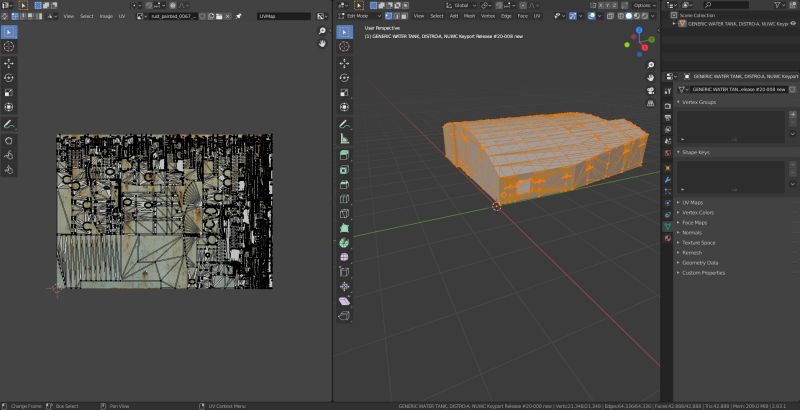Viewport: 800px width, 410px height.
Task: Open the Render properties tab
Action: pyautogui.click(x=668, y=106)
